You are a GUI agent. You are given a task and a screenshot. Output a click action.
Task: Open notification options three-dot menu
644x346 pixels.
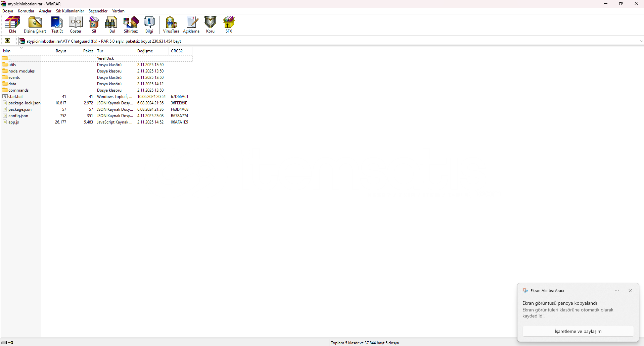click(x=617, y=291)
